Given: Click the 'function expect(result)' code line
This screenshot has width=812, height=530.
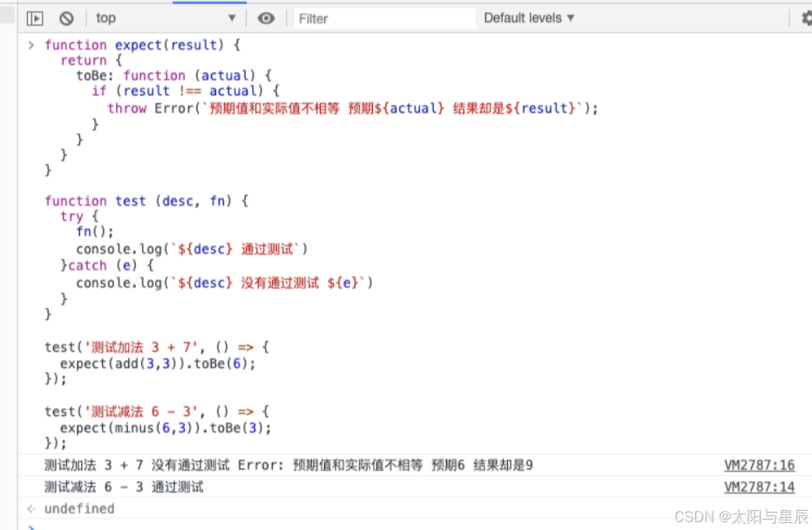Looking at the screenshot, I should [x=142, y=45].
